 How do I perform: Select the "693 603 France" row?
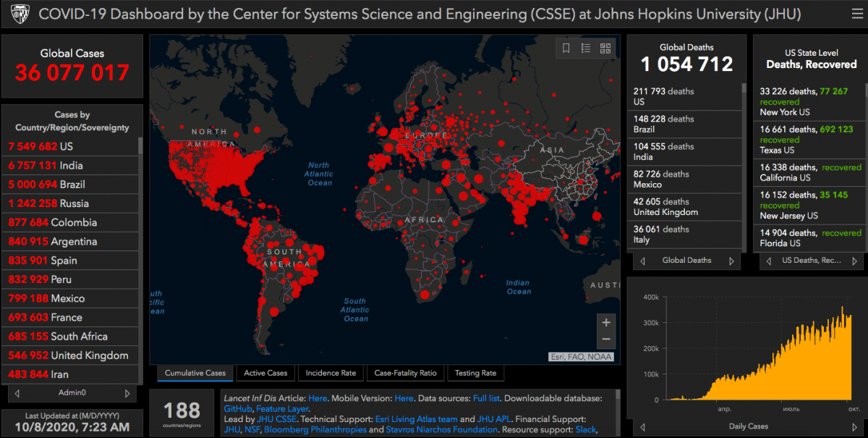(x=70, y=317)
